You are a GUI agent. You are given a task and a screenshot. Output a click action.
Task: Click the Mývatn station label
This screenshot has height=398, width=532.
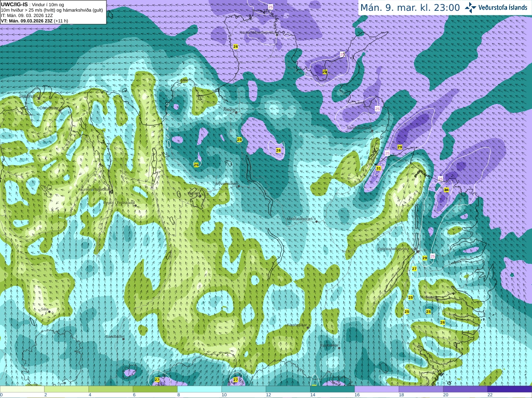tap(194, 194)
